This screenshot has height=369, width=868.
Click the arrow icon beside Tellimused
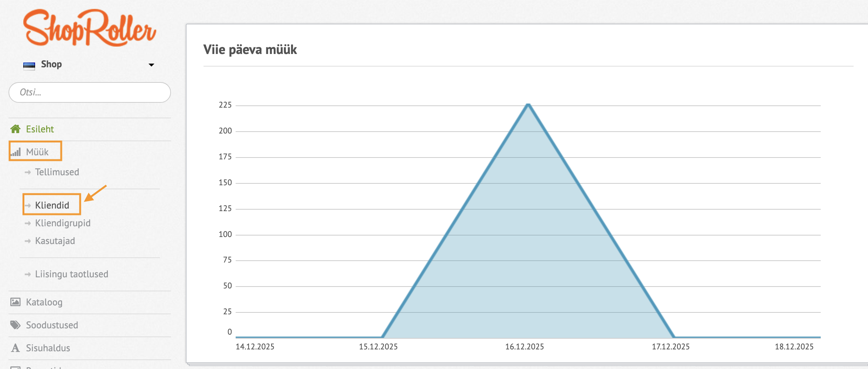28,172
